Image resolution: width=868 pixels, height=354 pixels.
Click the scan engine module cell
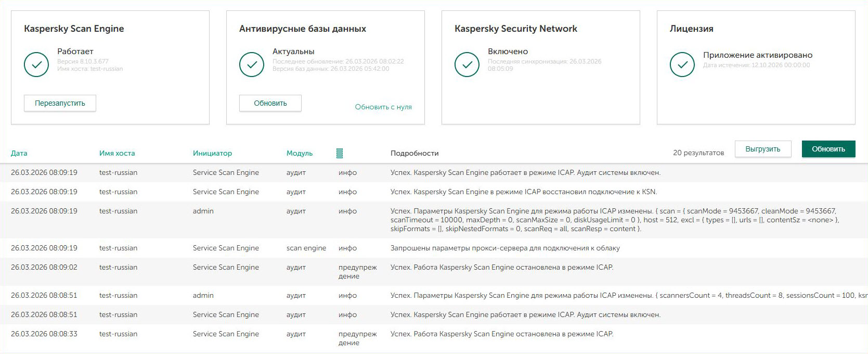coord(306,248)
